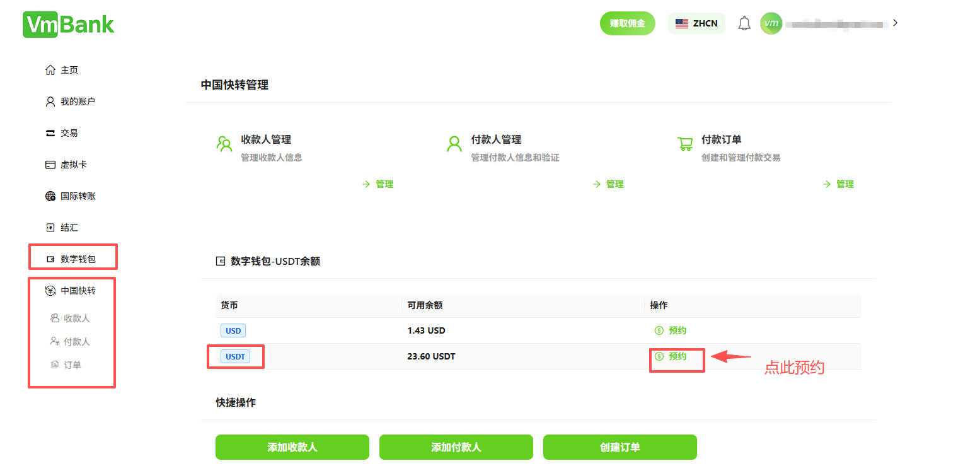980x473 pixels.
Task: Open the ZHCN language selector
Action: click(696, 23)
